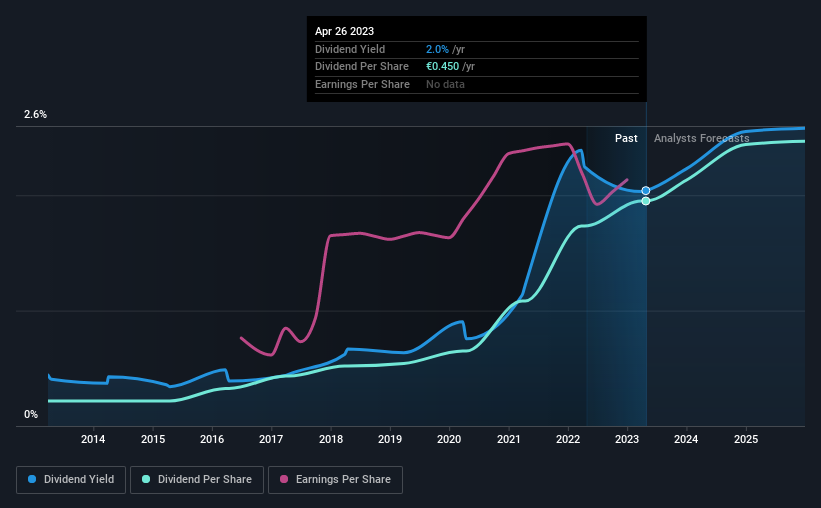Click the 2023 x-axis year label
The height and width of the screenshot is (508, 821).
[627, 439]
